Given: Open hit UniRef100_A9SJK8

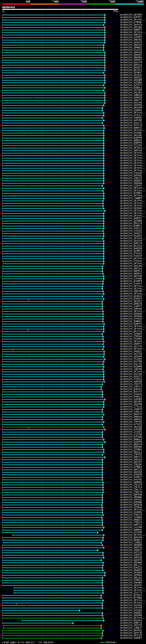Looking at the screenshot, I should pyautogui.click(x=131, y=103).
